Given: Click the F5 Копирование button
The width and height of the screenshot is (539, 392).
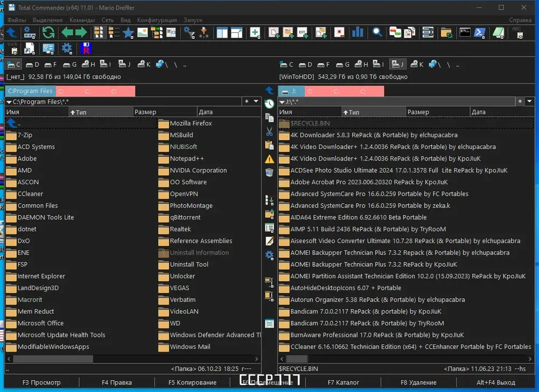Looking at the screenshot, I should point(192,382).
